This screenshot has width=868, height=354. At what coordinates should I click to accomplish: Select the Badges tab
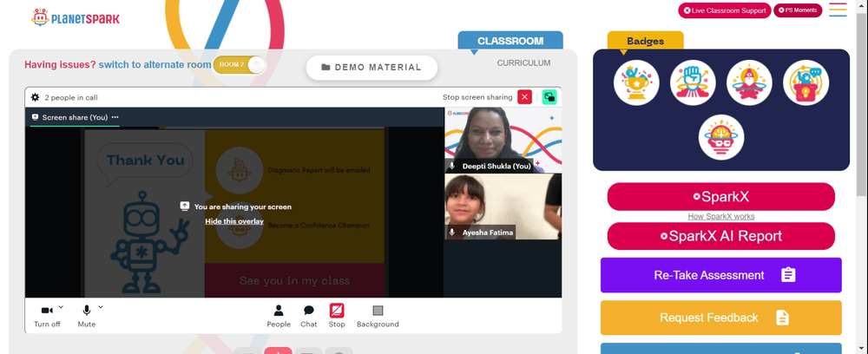(646, 41)
